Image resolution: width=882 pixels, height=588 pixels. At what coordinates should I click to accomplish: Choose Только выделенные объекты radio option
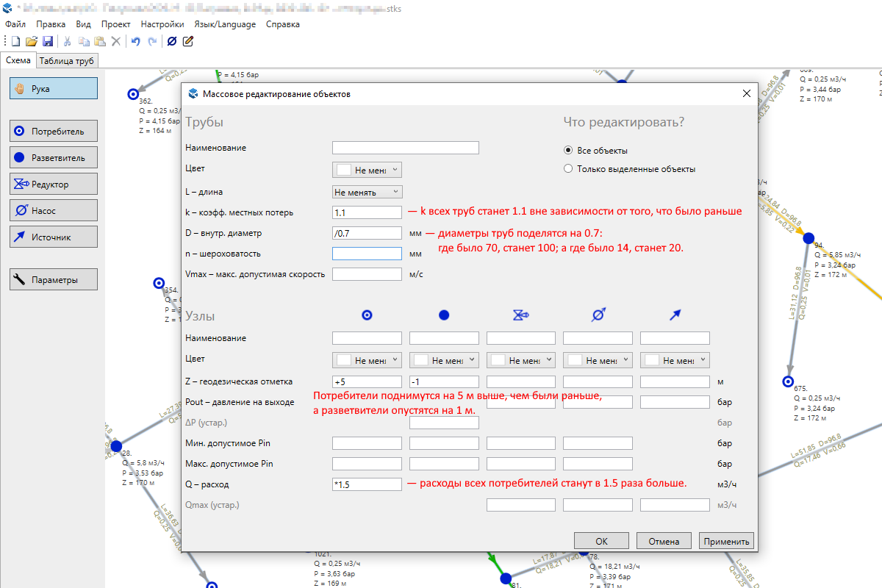pos(568,169)
